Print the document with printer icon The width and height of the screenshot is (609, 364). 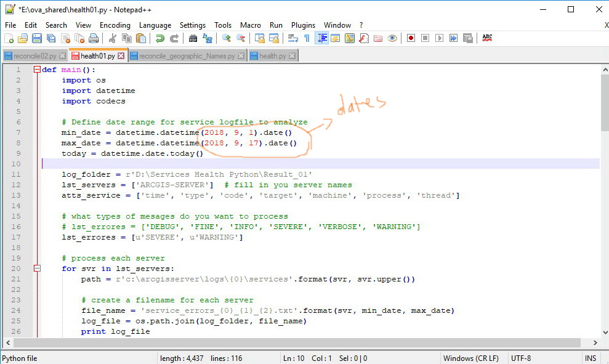click(94, 38)
